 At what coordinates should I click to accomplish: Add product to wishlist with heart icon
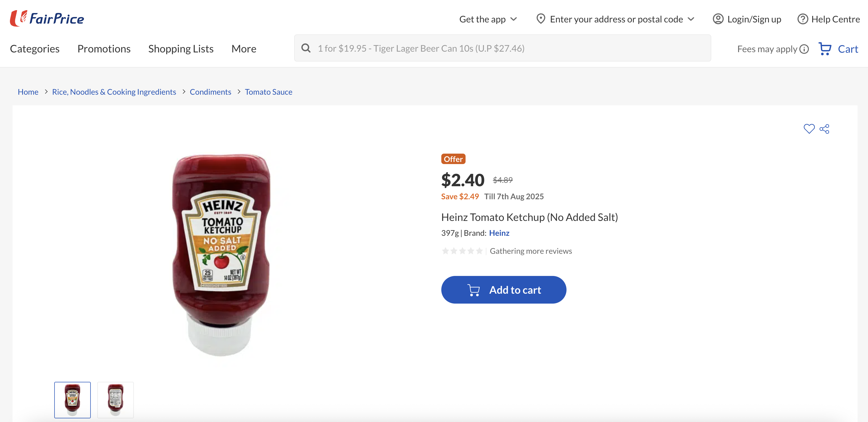coord(809,129)
